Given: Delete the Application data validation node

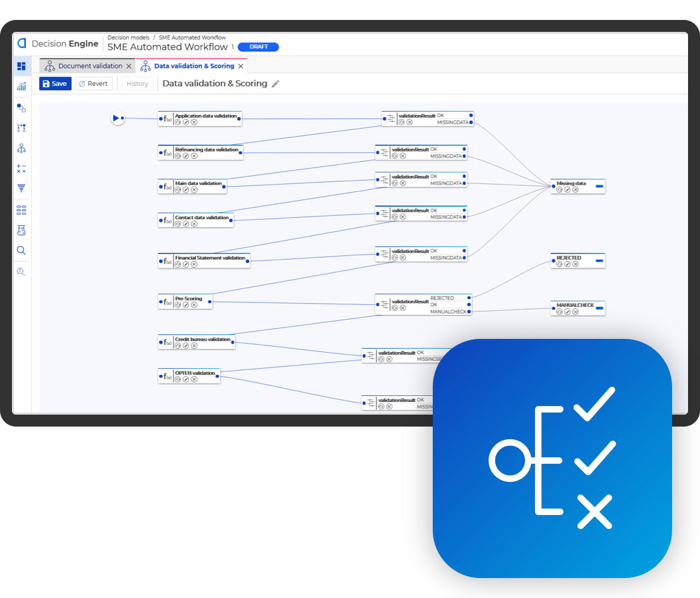Looking at the screenshot, I should coord(194,122).
